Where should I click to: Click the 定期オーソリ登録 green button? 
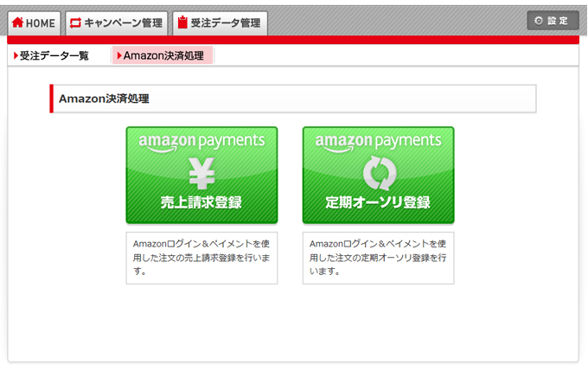click(379, 176)
